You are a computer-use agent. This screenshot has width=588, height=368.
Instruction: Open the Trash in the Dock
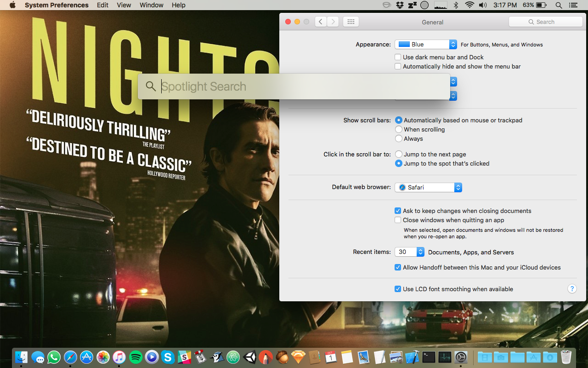566,357
